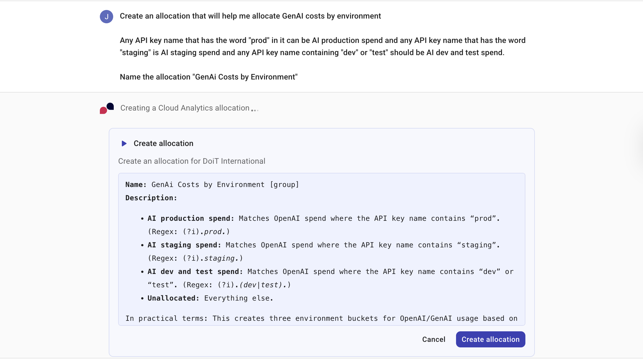The image size is (643, 364).
Task: Click the user's first prompt line about GenAI costs
Action: (250, 16)
